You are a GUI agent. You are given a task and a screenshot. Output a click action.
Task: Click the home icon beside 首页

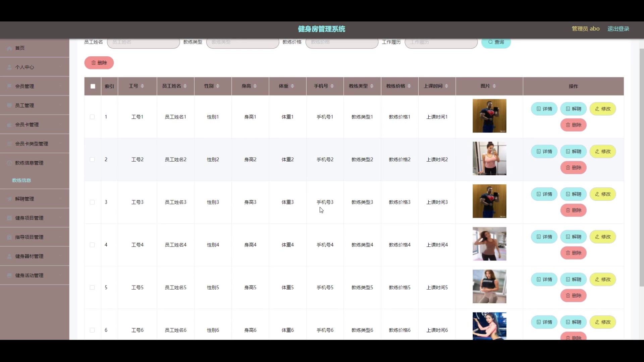tap(9, 48)
